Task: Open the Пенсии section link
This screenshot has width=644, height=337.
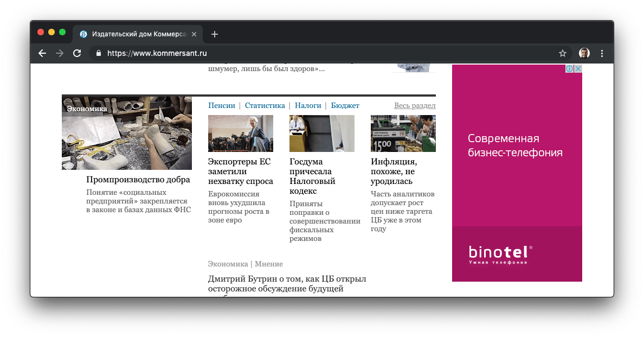Action: [x=222, y=105]
